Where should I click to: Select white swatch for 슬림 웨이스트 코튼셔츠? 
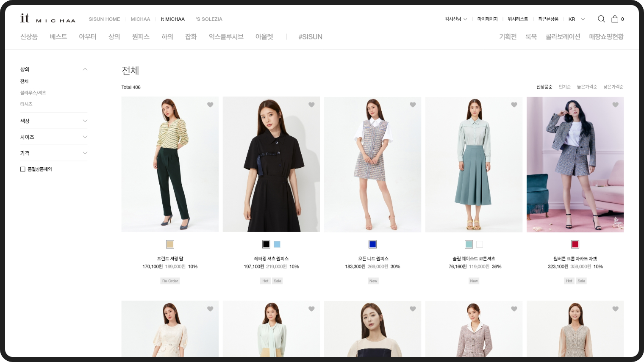pos(480,244)
